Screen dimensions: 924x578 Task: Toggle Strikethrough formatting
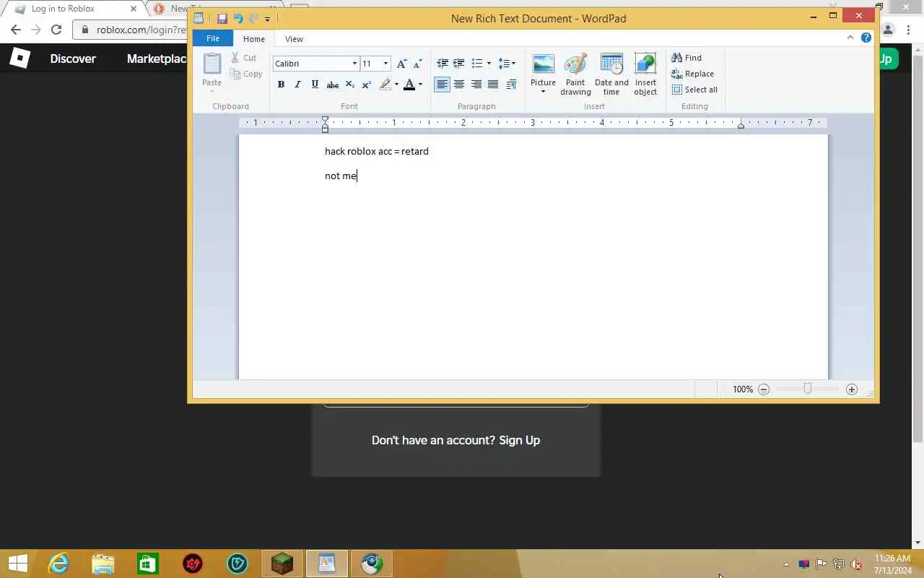(332, 85)
